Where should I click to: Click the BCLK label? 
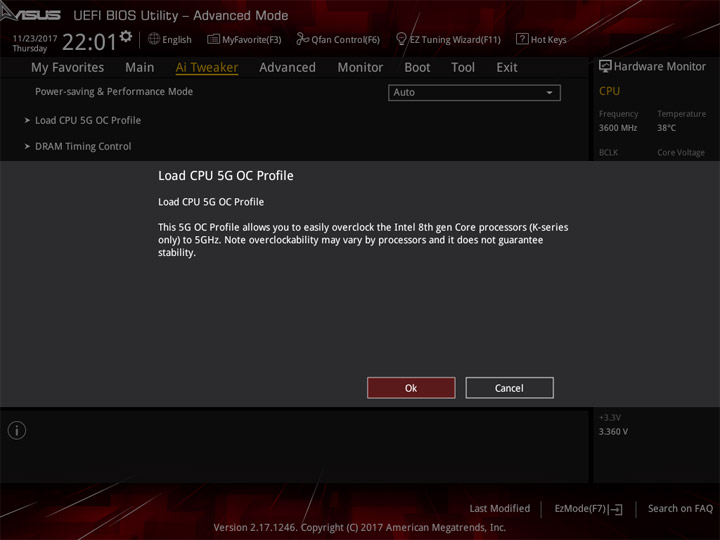pos(608,152)
